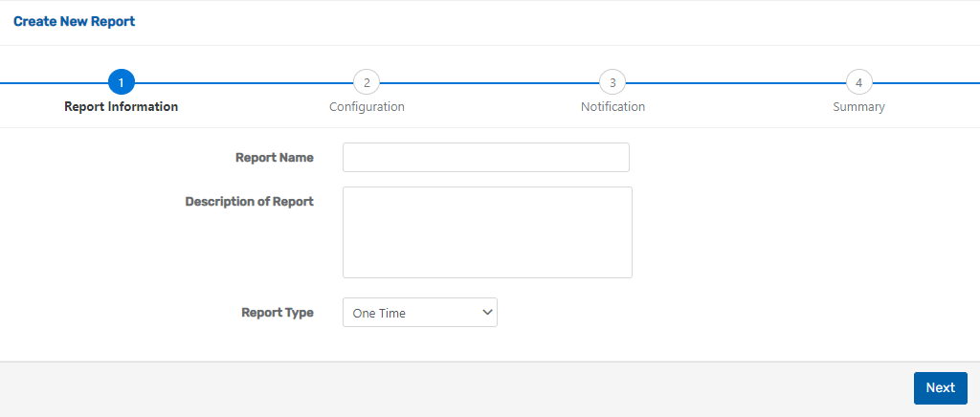Click progress line between steps 3 and 4
Viewport: 980px width, 417px height.
pyautogui.click(x=736, y=82)
